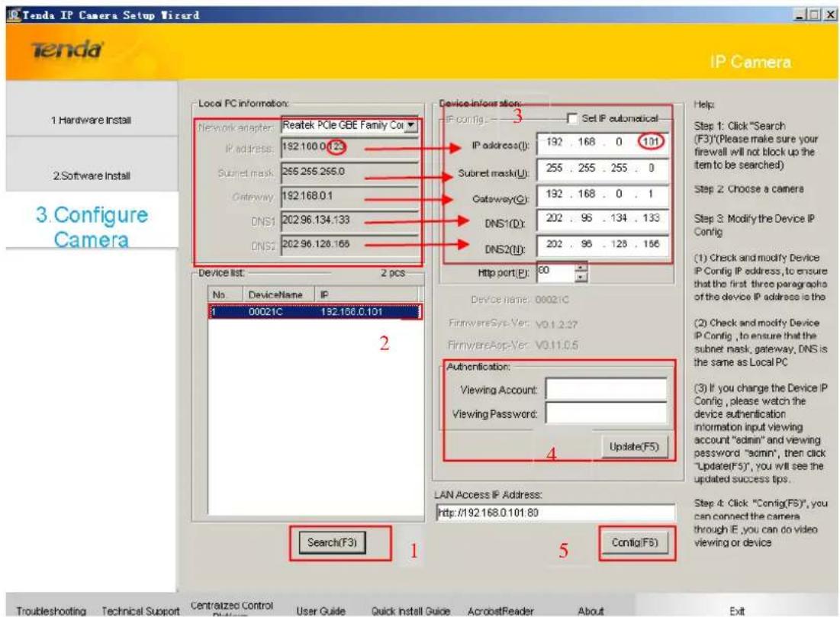The height and width of the screenshot is (617, 840).
Task: Open the AcrobatReader link
Action: coord(500,611)
